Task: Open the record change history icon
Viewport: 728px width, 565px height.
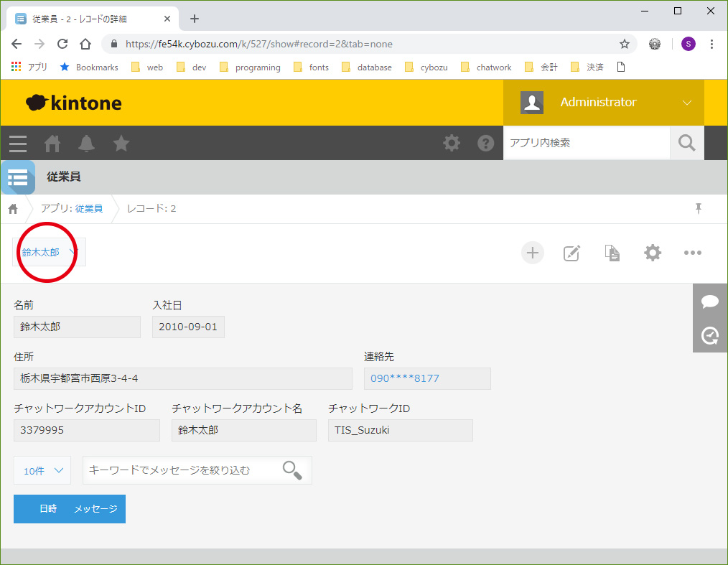Action: [710, 335]
